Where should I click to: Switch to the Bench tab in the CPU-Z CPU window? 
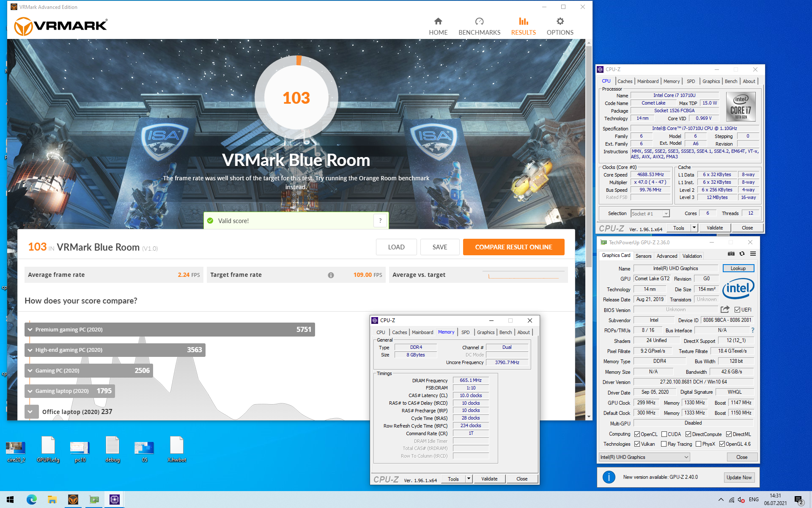tap(731, 81)
